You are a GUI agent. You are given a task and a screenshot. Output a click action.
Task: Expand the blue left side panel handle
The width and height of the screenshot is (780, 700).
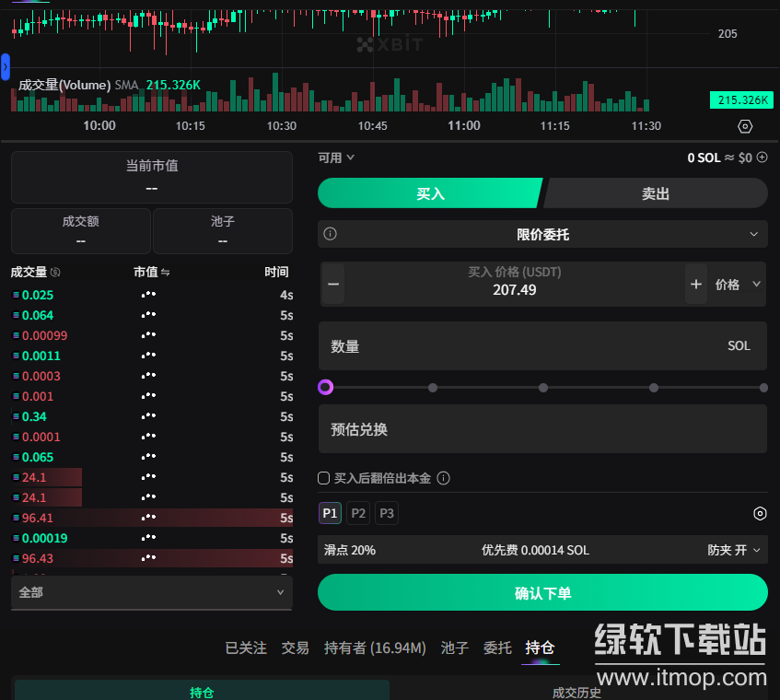coord(6,67)
